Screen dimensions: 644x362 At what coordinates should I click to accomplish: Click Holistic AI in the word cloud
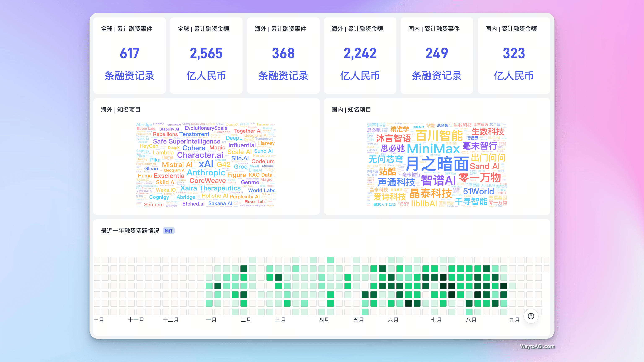pos(215,196)
